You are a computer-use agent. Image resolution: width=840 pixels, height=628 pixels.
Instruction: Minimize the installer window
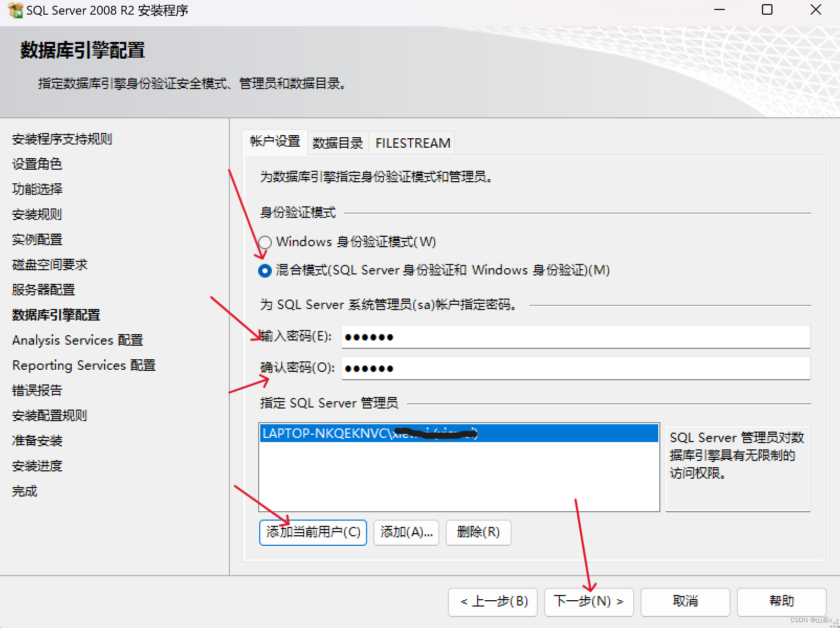click(x=720, y=10)
